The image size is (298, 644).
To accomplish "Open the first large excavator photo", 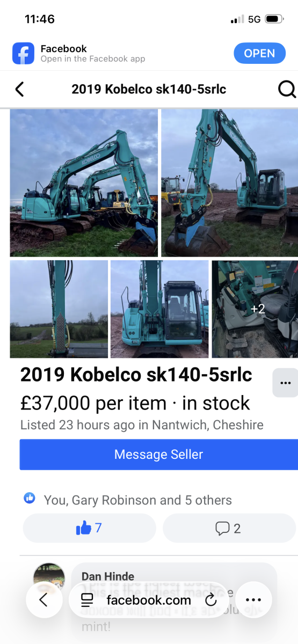I will 84,183.
